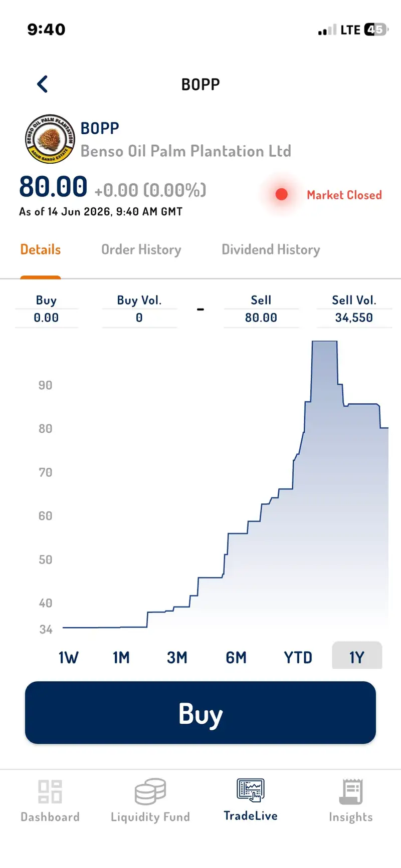Select the 1W chart range
Image resolution: width=401 pixels, height=868 pixels.
(x=69, y=657)
